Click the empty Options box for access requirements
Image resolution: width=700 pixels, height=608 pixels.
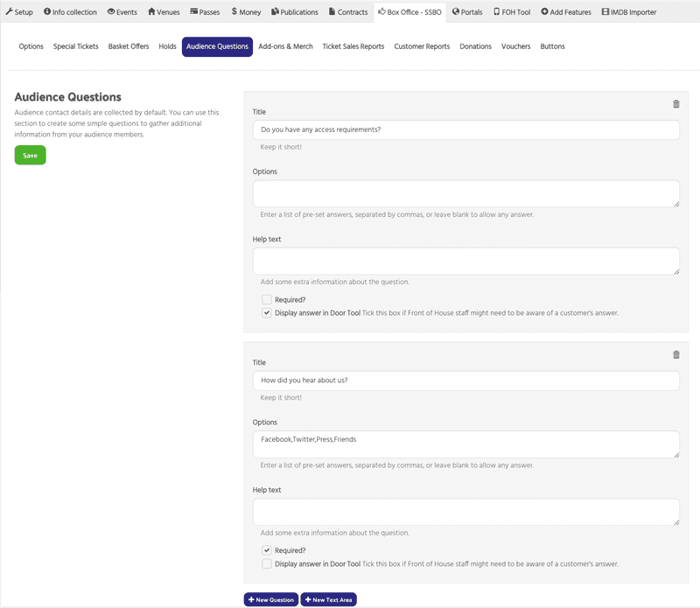[466, 193]
